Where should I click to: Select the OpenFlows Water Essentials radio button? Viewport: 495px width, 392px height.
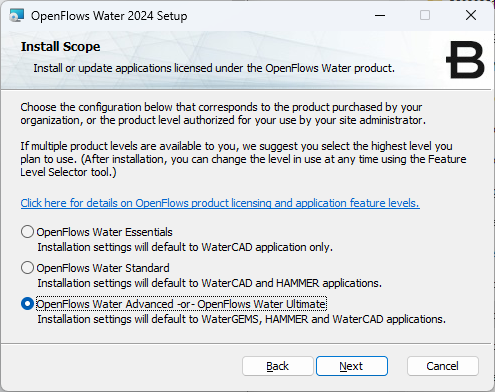(27, 232)
